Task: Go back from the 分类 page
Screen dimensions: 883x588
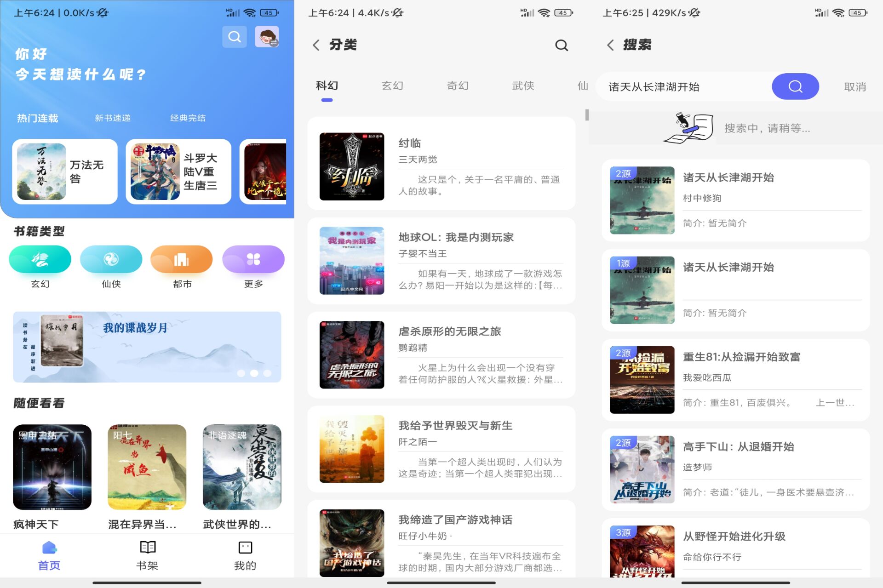Action: 315,45
